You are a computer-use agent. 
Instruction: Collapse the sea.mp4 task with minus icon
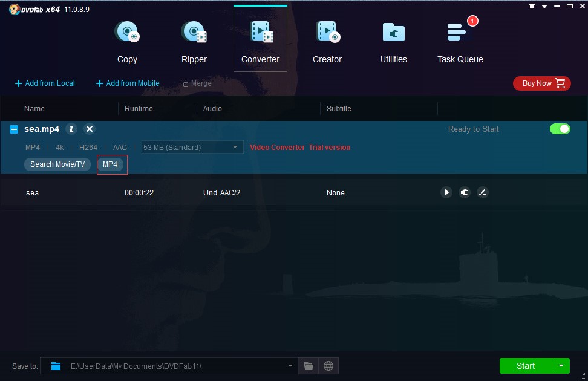coord(14,129)
